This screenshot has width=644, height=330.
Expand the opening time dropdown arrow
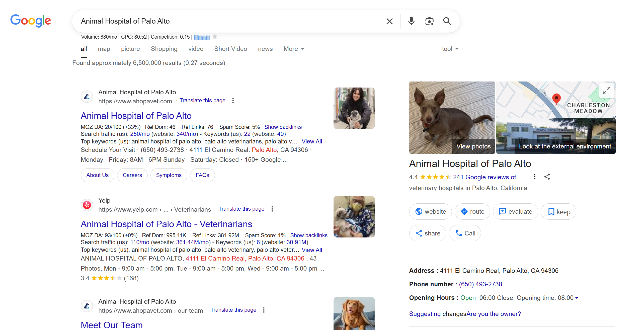click(577, 298)
